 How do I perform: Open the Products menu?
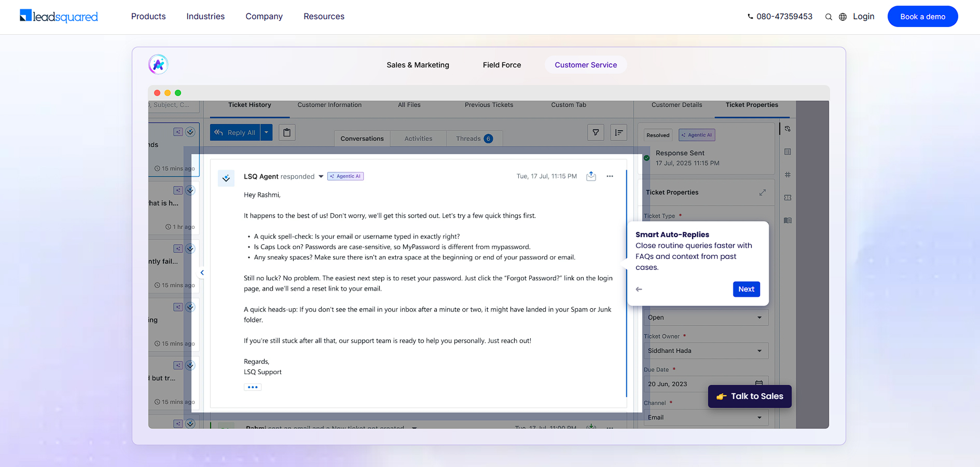148,17
